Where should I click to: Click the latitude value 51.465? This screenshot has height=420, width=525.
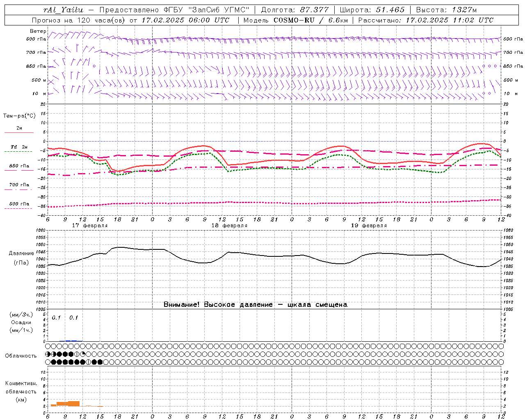[390, 10]
